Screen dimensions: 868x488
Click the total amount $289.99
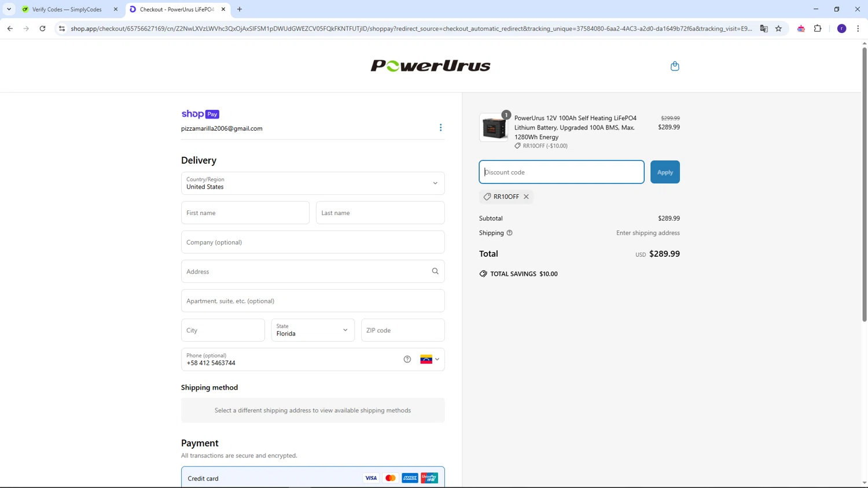[664, 254]
